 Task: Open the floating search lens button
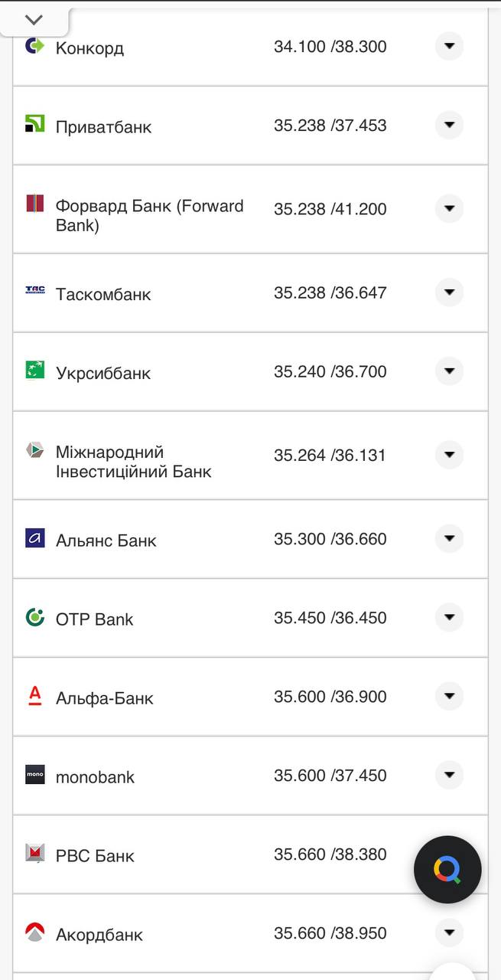pyautogui.click(x=447, y=870)
